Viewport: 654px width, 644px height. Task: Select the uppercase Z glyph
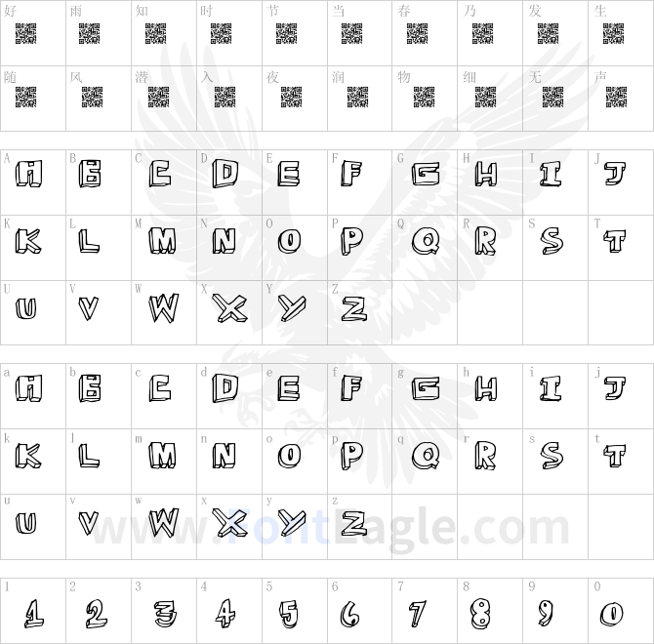tap(354, 309)
